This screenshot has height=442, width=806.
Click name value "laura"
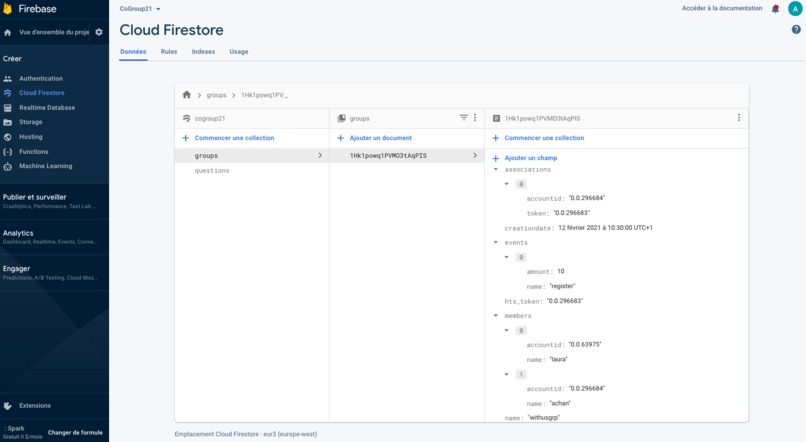coord(559,360)
